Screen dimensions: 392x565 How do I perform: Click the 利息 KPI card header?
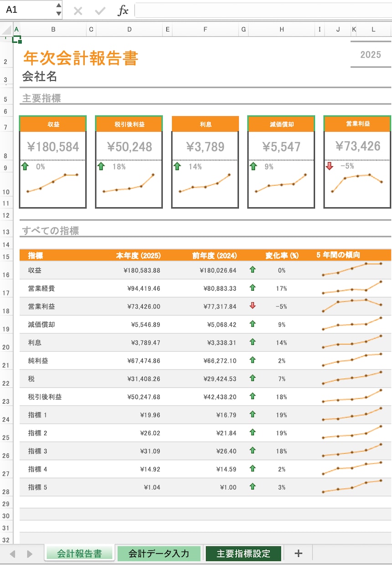pos(205,124)
